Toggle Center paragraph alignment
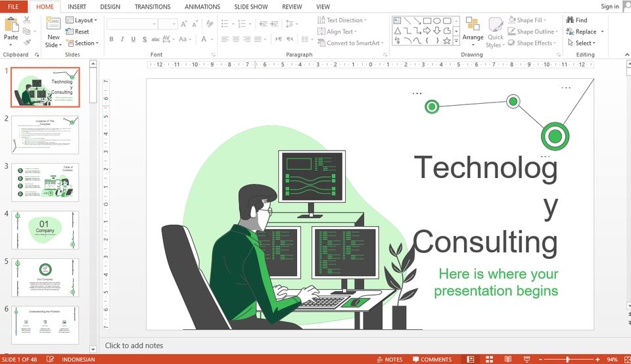Image resolution: width=631 pixels, height=364 pixels. (236, 39)
